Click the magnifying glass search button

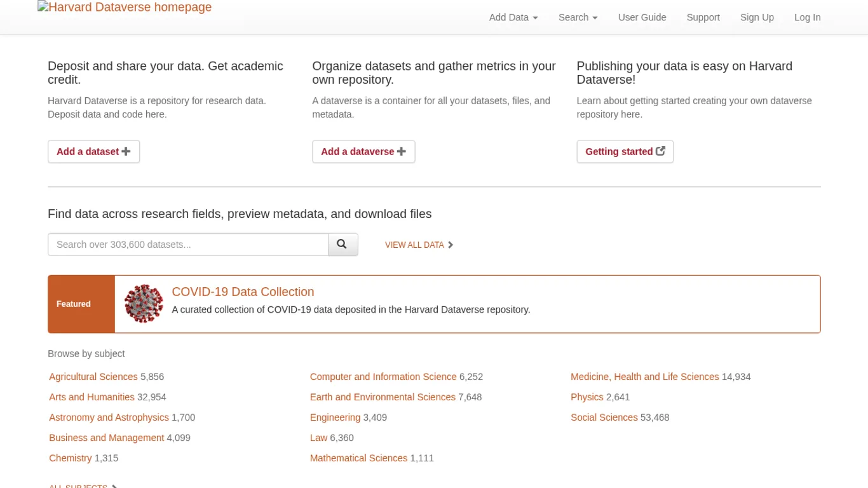point(343,245)
